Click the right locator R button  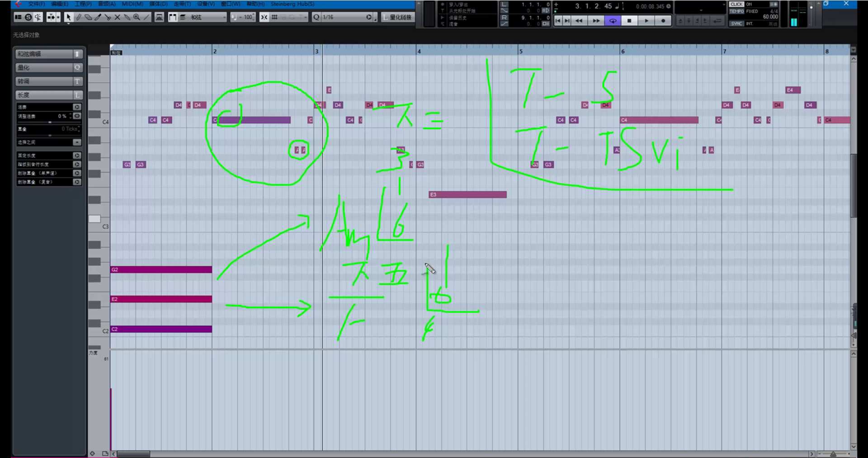click(x=504, y=18)
